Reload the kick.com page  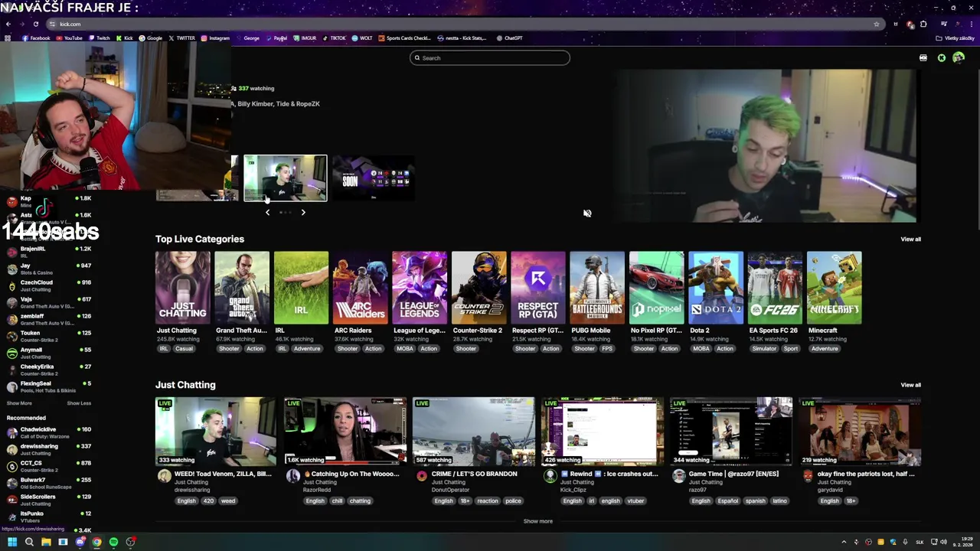click(35, 24)
